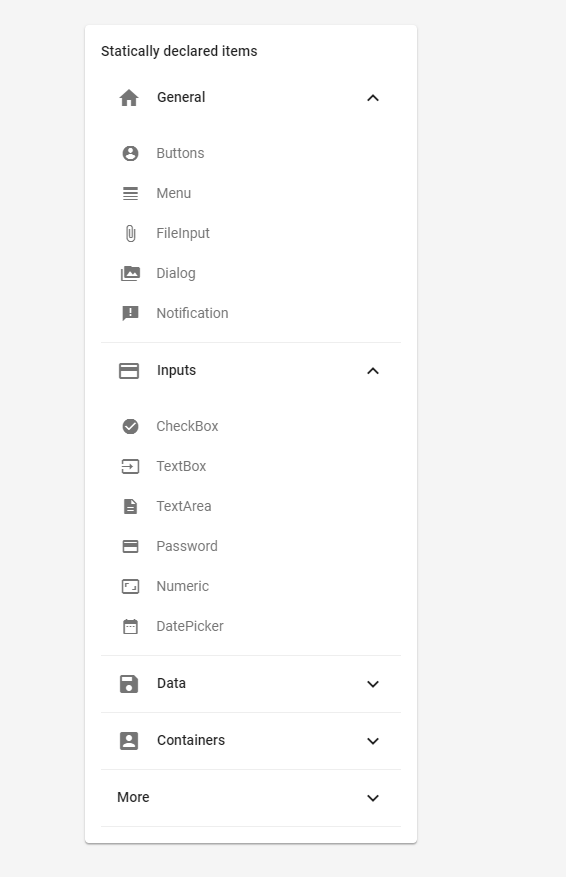Click the floppy disk save icon beside Data
Screen dimensions: 566x877
coord(129,684)
